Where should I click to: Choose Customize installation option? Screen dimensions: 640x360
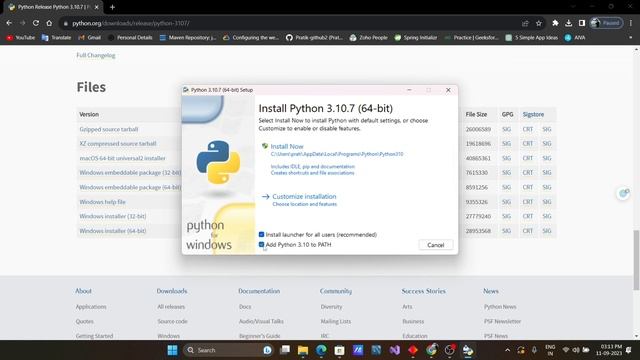pyautogui.click(x=304, y=196)
